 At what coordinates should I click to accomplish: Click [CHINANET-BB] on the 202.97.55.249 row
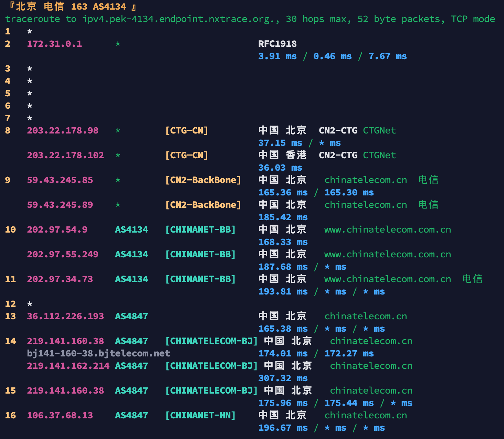pyautogui.click(x=200, y=254)
